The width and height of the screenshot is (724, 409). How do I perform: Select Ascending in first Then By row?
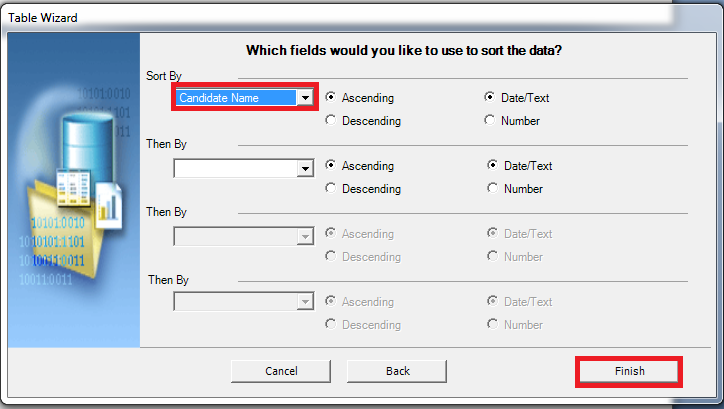(x=331, y=166)
